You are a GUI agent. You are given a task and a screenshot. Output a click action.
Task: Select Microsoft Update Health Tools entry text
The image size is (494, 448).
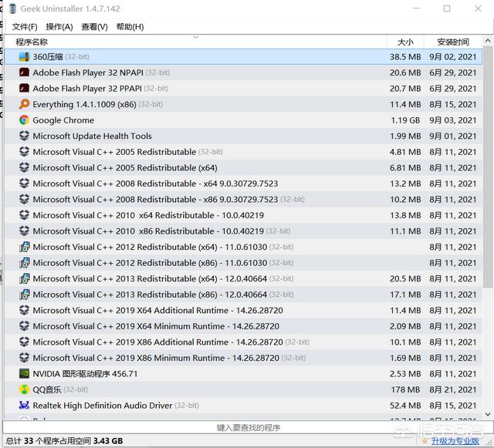click(x=92, y=136)
